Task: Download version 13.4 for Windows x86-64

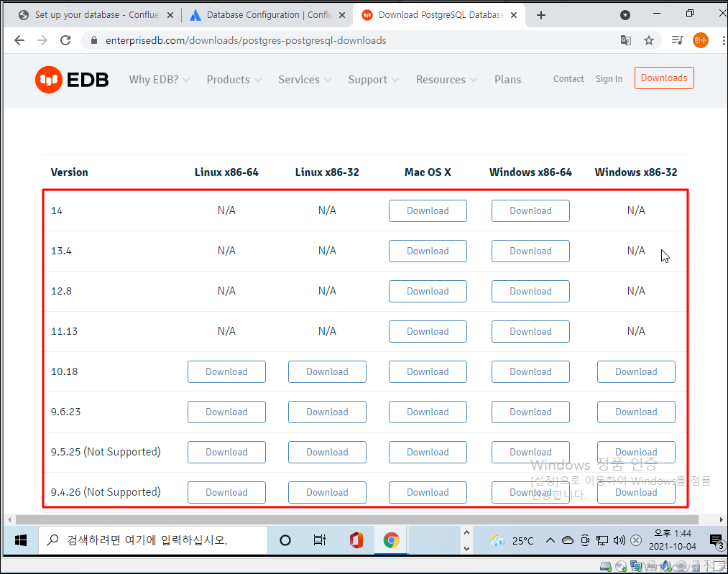Action: pos(530,251)
